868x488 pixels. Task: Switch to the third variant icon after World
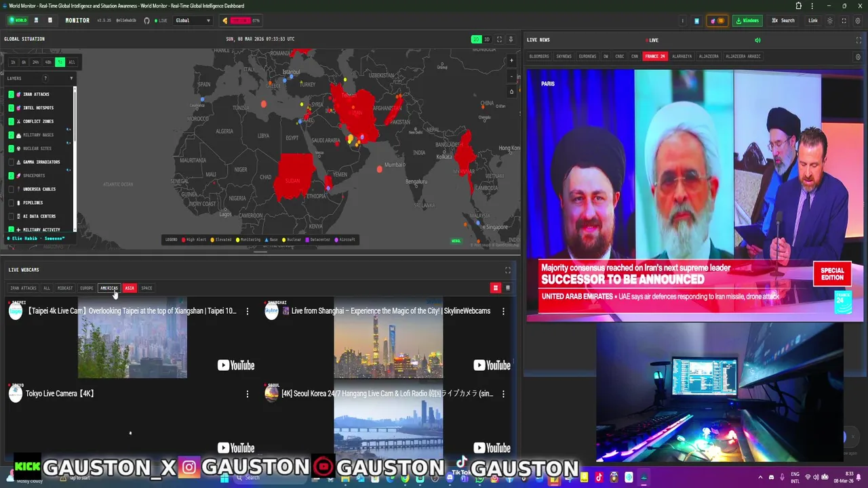tap(50, 20)
